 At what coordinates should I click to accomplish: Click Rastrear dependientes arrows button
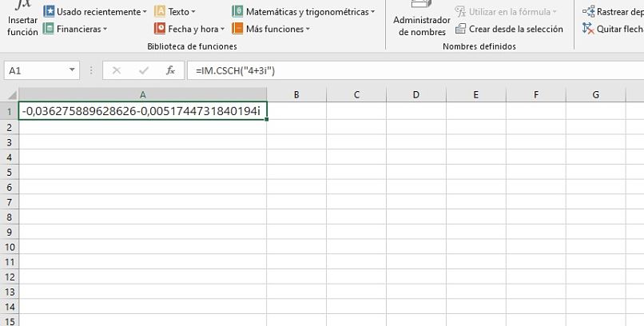tap(613, 11)
